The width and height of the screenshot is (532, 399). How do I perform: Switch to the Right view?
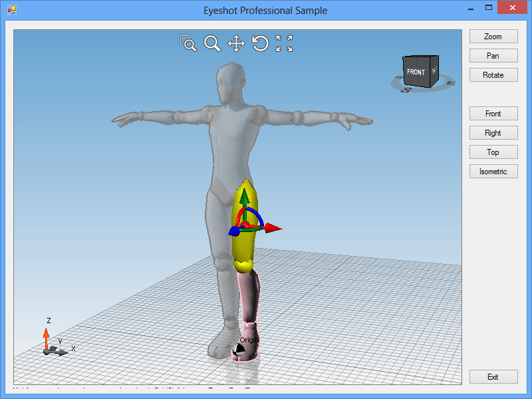click(493, 133)
